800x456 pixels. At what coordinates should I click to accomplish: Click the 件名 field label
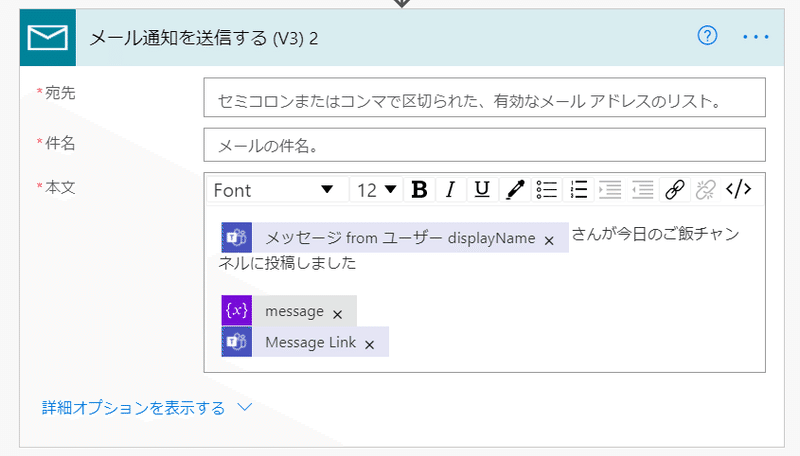click(x=60, y=143)
